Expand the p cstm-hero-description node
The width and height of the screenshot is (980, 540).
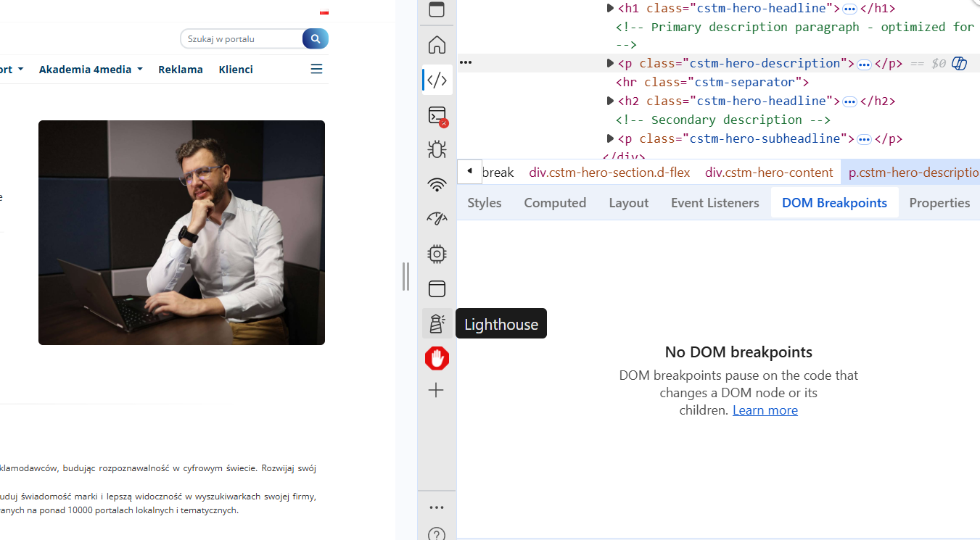(610, 64)
